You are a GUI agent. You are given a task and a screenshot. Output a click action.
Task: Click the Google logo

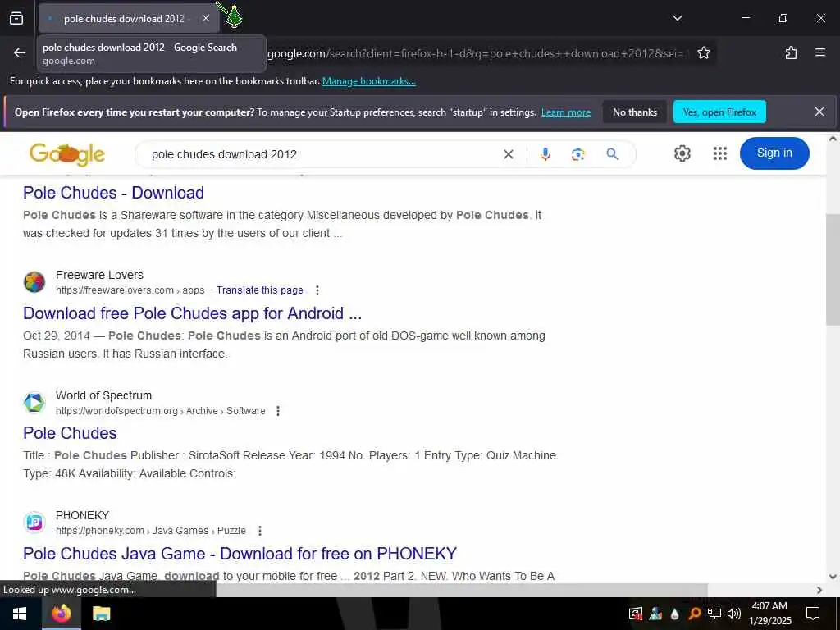pyautogui.click(x=67, y=154)
